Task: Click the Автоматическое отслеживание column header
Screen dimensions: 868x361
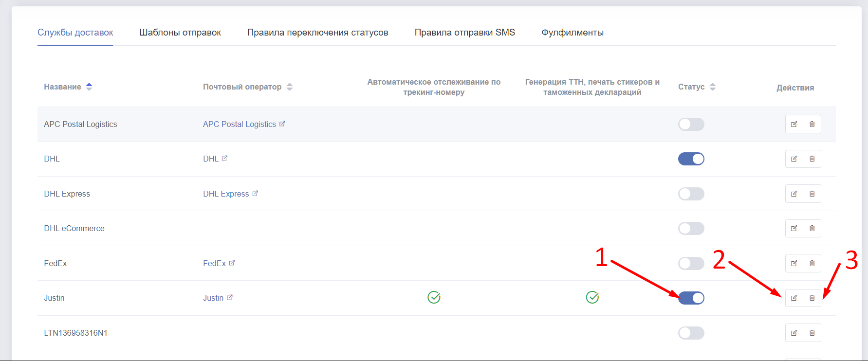Action: (x=434, y=87)
